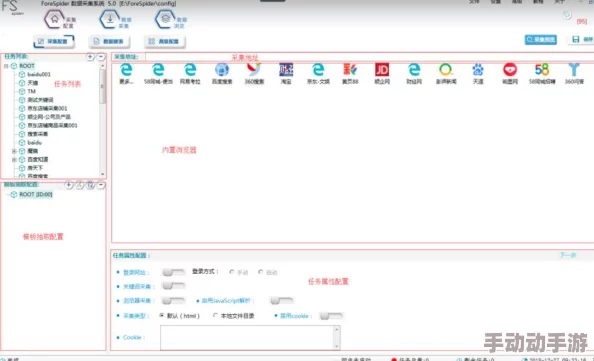Click the blue 采集预览 button
This screenshot has height=361, width=594.
pyautogui.click(x=541, y=39)
